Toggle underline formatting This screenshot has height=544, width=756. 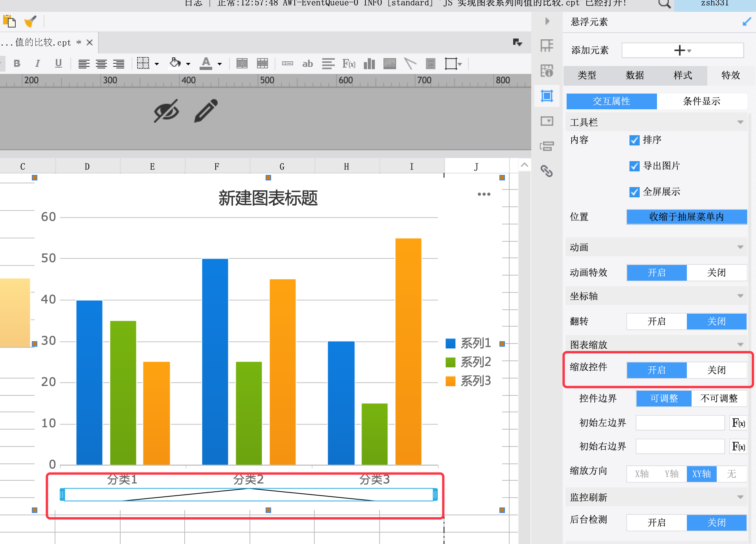[x=59, y=63]
